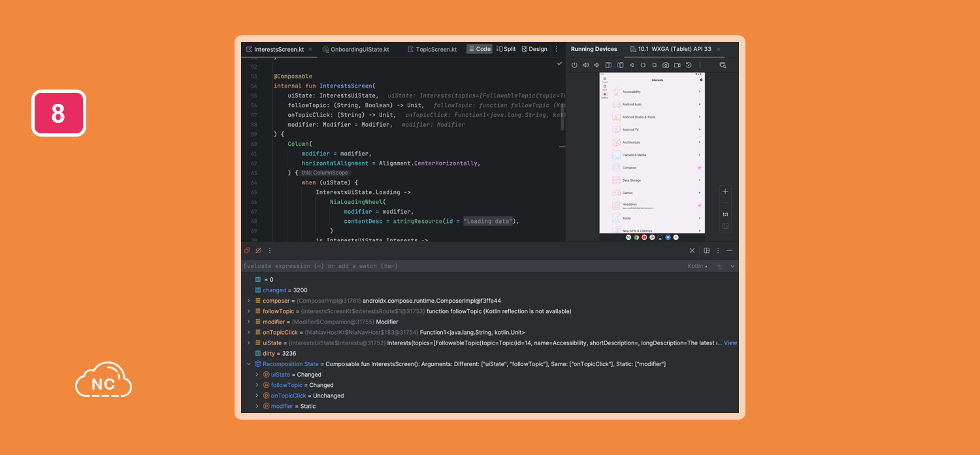Expand the followTopic ComposerImpl-level variable node
Screen dimensions: 980x455
tap(248, 311)
